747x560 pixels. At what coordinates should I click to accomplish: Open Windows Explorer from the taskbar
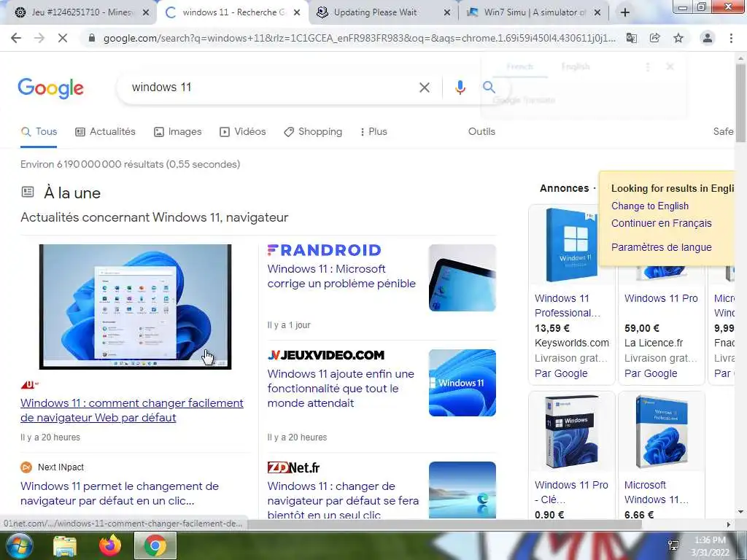65,545
